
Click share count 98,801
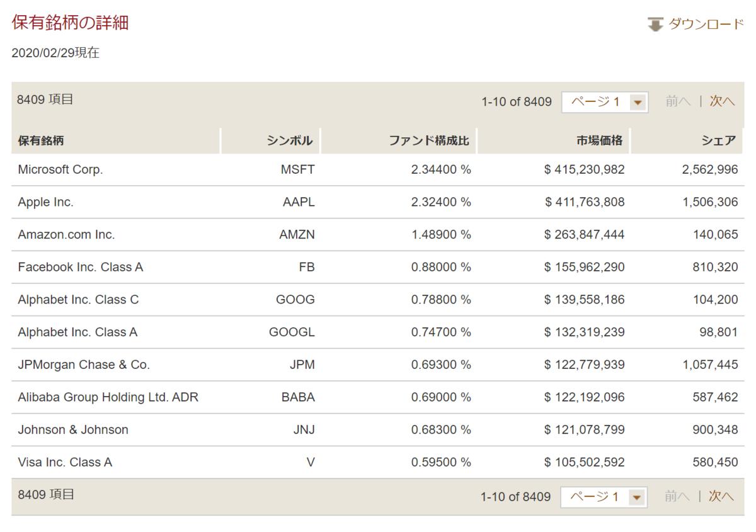[718, 332]
